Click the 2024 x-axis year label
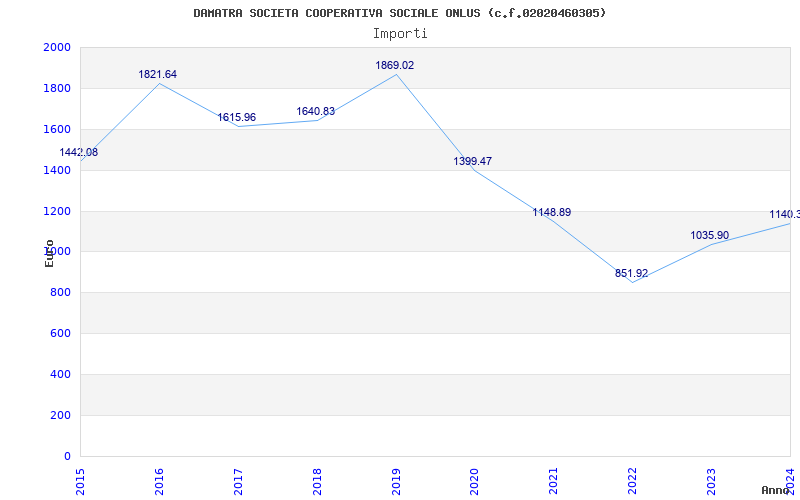 tap(790, 481)
